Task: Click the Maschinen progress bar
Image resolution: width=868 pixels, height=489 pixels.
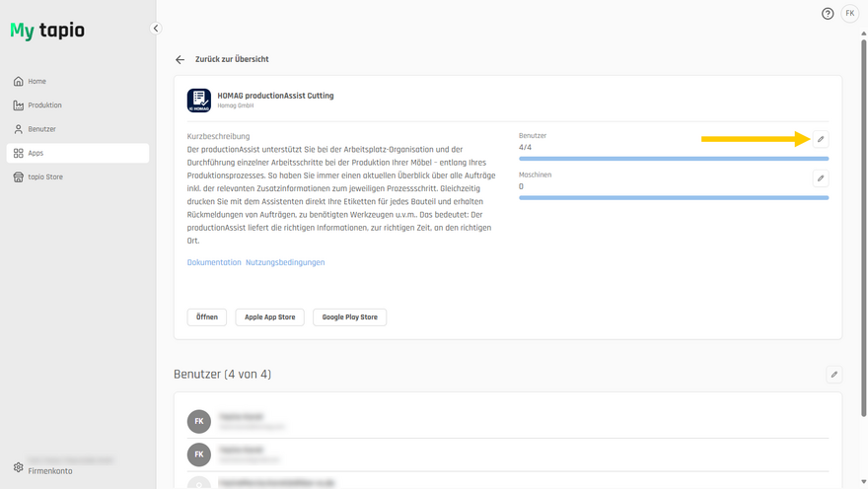Action: 674,198
